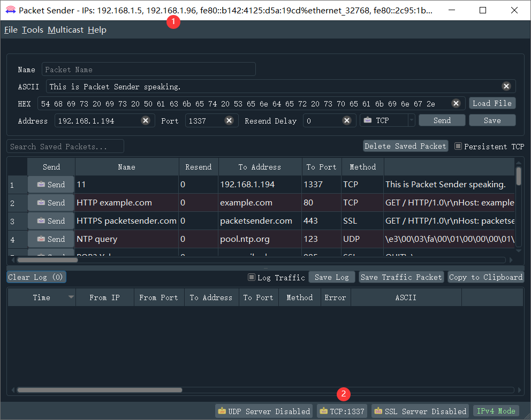Click the To Port header in saved packets
531x420 pixels.
point(321,167)
